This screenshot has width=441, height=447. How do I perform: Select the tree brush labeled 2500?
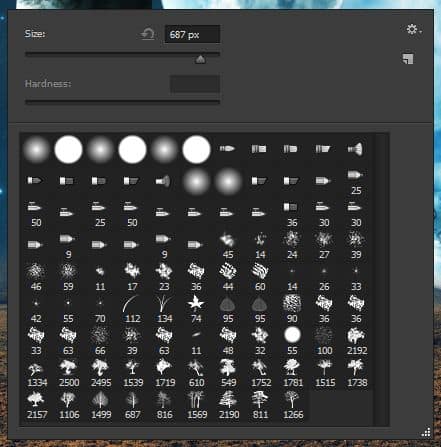coord(68,373)
